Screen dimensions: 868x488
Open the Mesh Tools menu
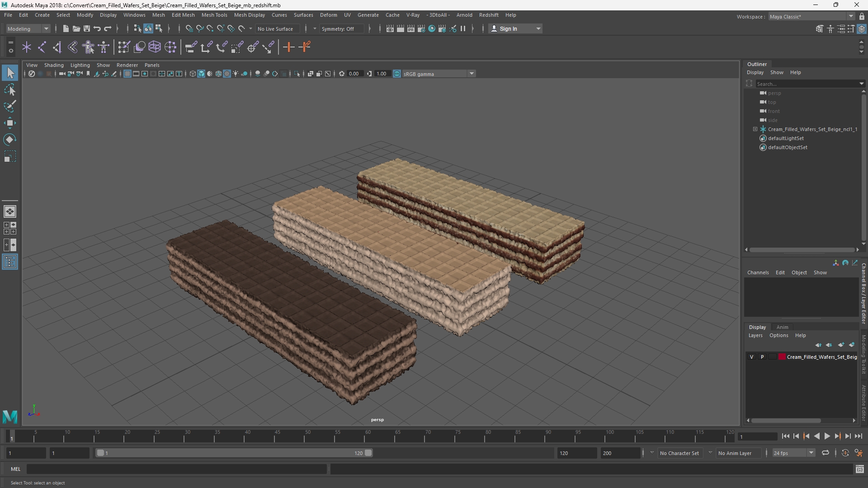pos(214,15)
